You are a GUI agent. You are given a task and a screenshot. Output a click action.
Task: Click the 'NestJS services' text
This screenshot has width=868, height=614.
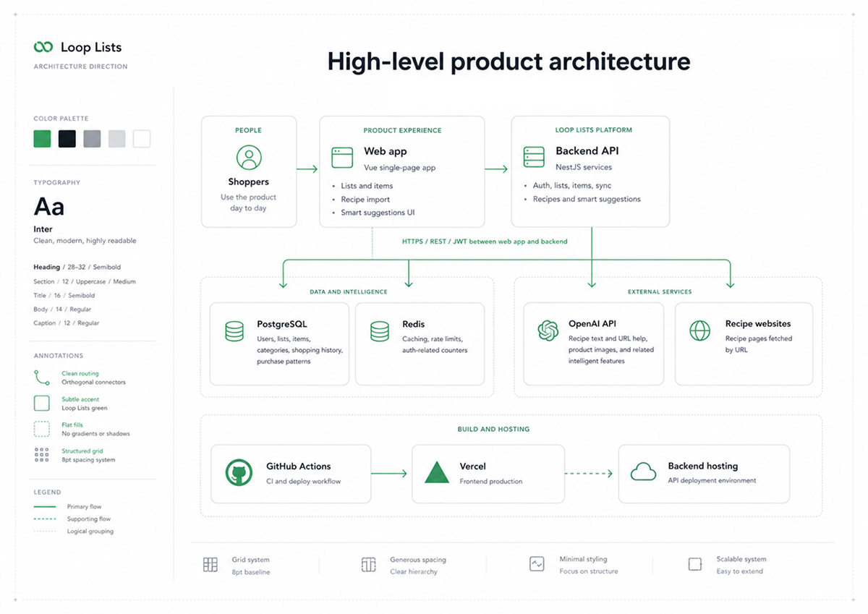coord(584,167)
